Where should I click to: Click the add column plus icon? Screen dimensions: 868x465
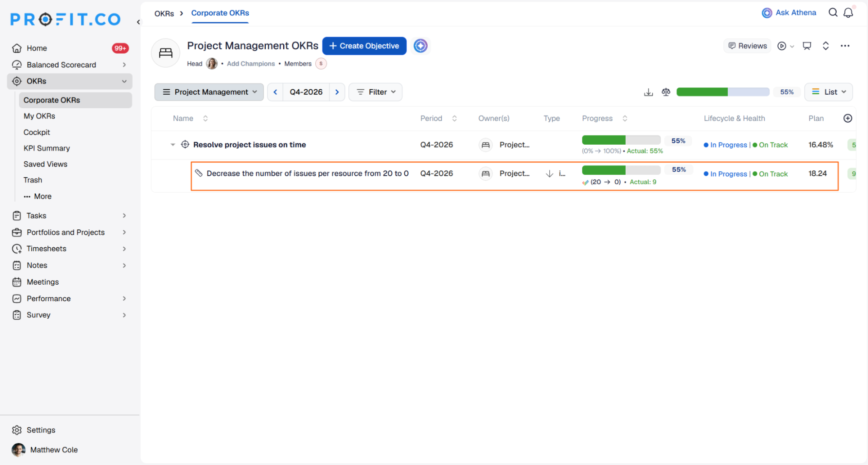(x=848, y=118)
